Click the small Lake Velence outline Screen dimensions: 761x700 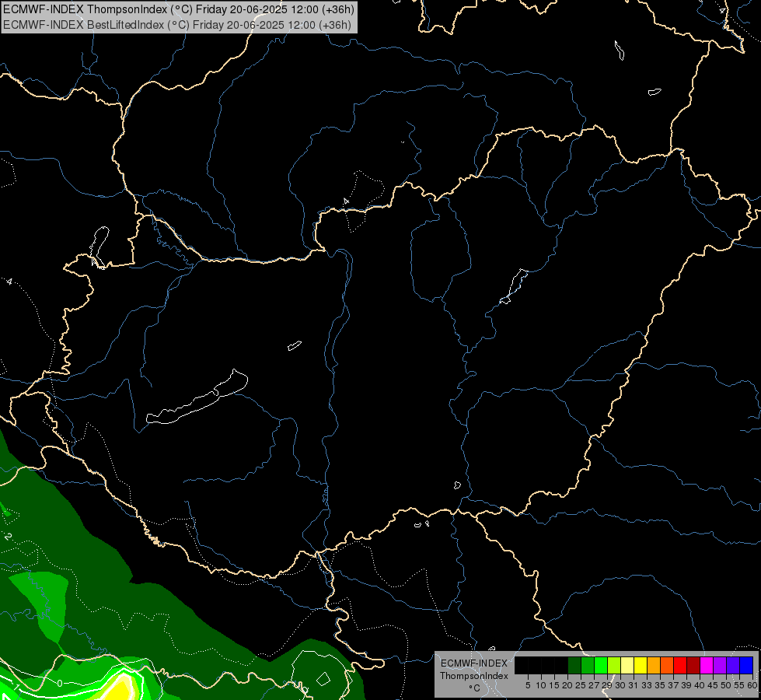click(294, 345)
